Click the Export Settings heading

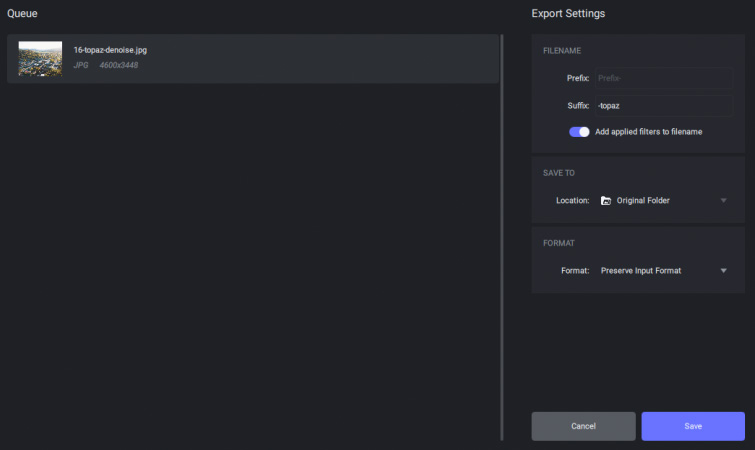coord(568,13)
